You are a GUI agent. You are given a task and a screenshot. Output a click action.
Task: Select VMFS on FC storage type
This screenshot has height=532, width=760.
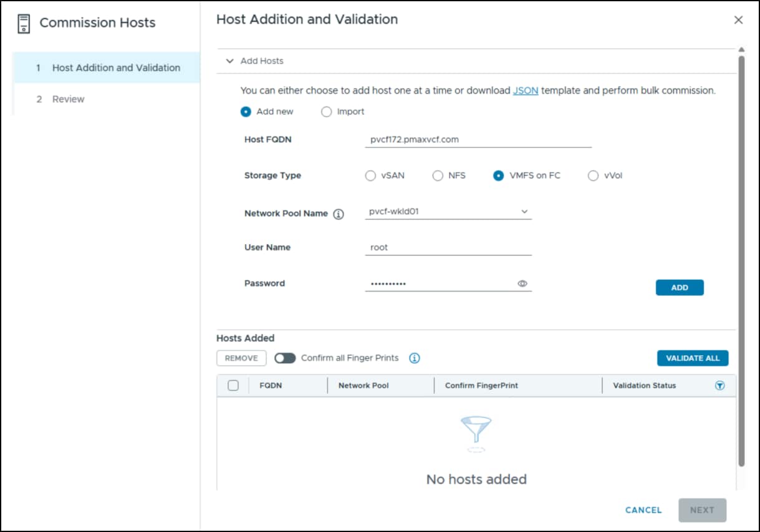[x=498, y=176]
